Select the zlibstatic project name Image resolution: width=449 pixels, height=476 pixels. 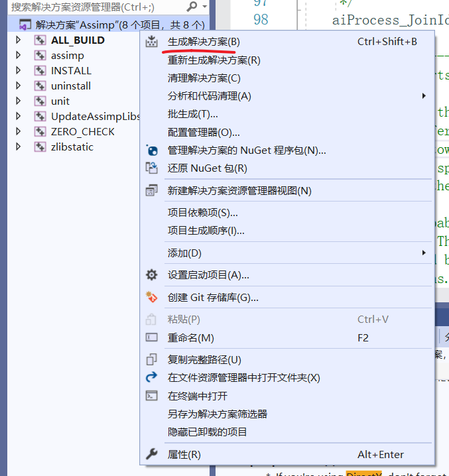[72, 147]
